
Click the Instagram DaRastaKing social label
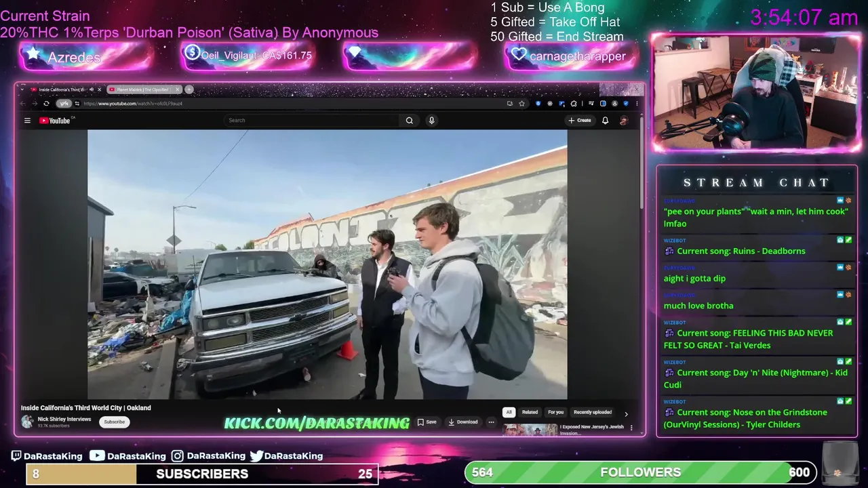(208, 456)
